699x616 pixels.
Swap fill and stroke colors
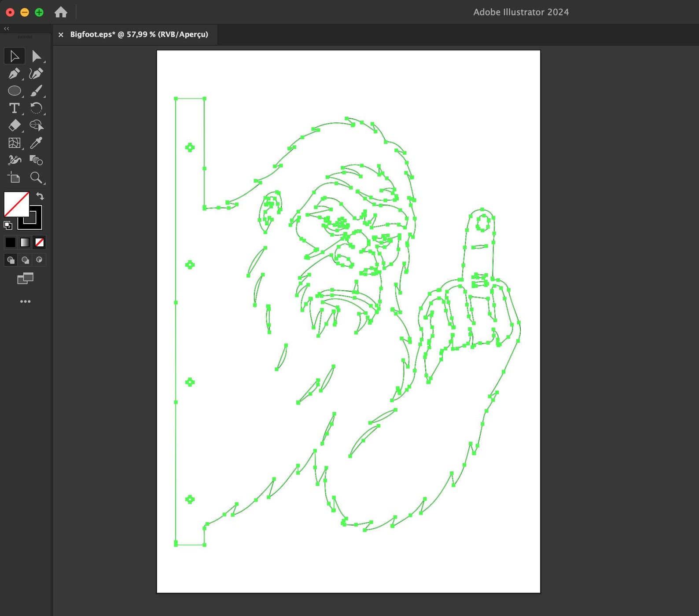coord(40,196)
